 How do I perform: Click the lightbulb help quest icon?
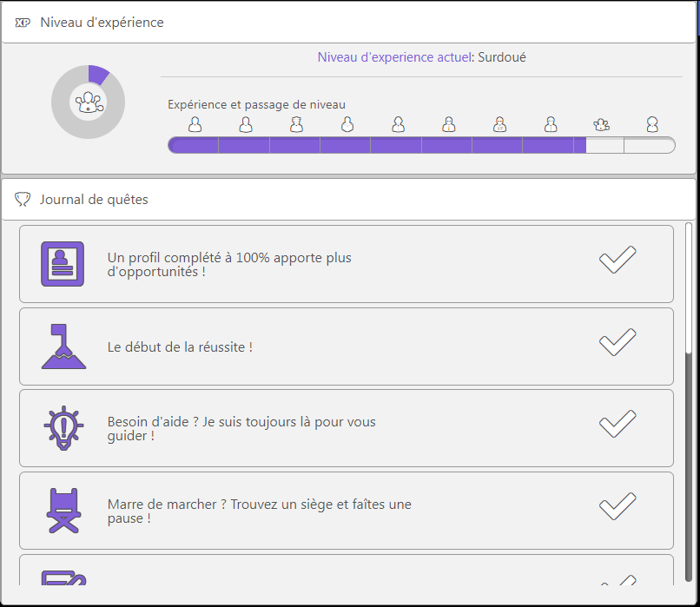coord(63,428)
